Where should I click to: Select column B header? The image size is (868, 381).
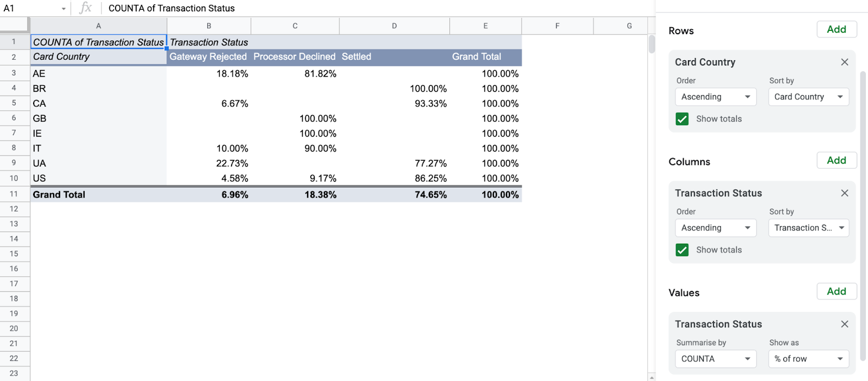(x=209, y=26)
